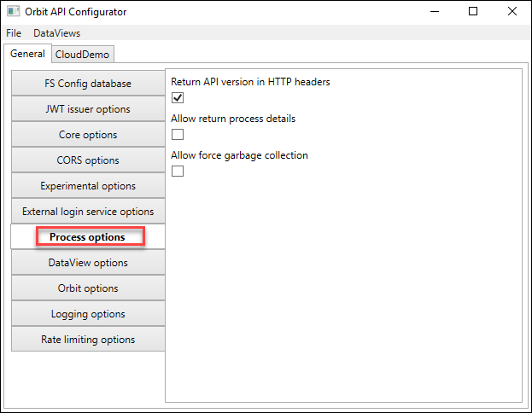The width and height of the screenshot is (532, 413).
Task: Select External login service options
Action: 88,212
